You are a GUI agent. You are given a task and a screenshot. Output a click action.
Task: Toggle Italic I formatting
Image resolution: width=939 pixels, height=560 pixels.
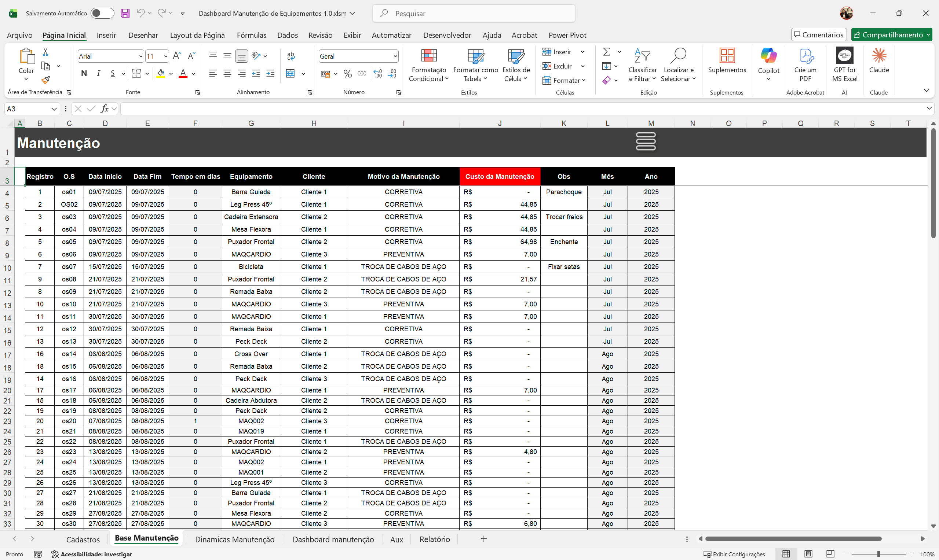pos(98,74)
